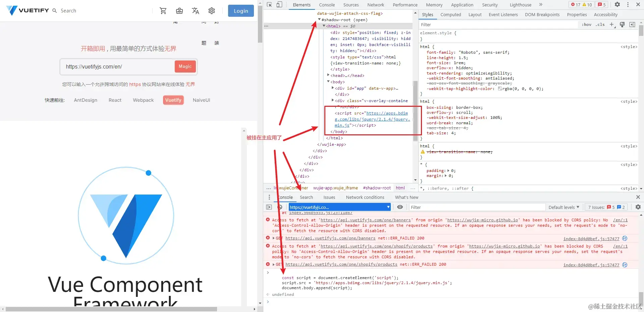The height and width of the screenshot is (312, 644).
Task: Expand the div id="app" node
Action: (333, 88)
